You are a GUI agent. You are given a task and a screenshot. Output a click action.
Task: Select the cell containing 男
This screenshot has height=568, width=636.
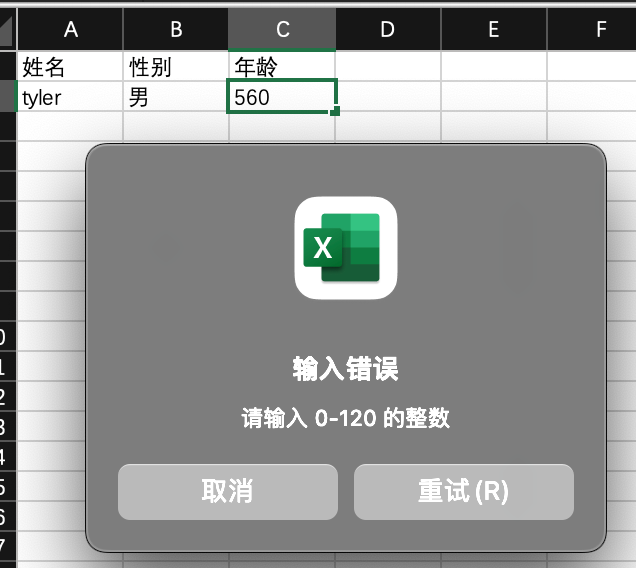(x=176, y=97)
